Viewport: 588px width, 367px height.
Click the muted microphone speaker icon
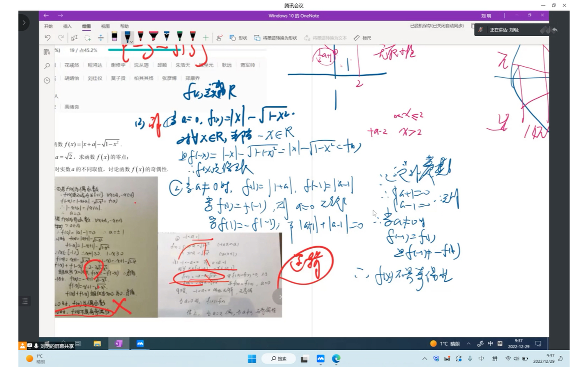481,30
